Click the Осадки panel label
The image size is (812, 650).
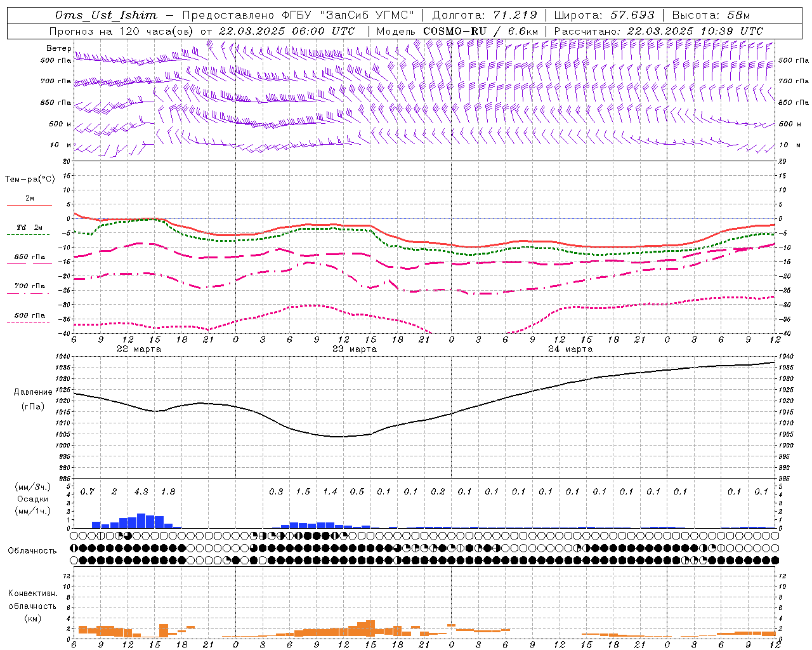(x=32, y=499)
